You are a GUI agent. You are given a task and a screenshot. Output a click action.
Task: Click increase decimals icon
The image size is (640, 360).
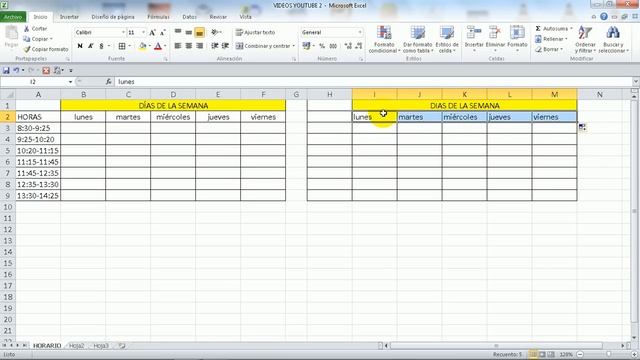[x=348, y=46]
